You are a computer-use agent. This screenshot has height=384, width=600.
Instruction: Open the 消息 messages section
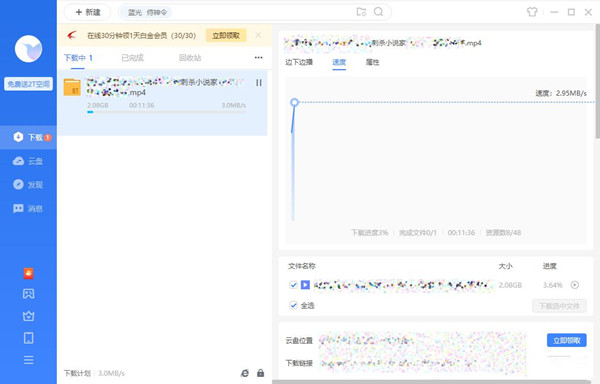tap(28, 208)
